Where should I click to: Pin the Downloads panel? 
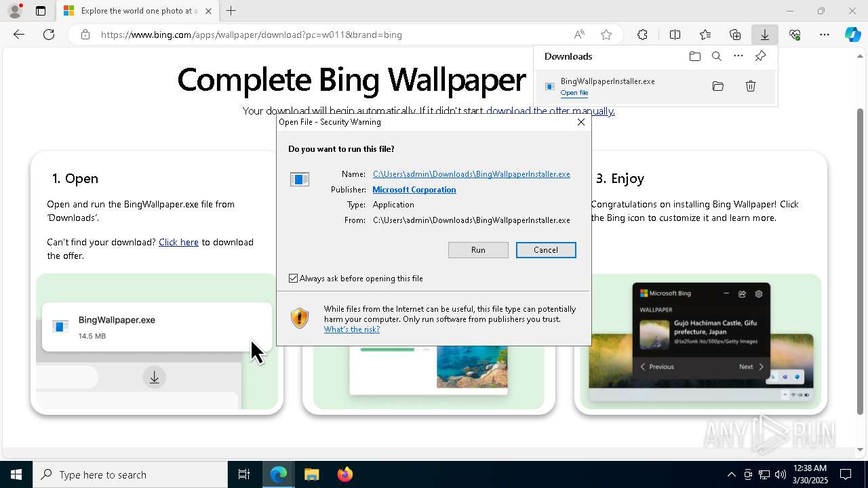[x=760, y=56]
